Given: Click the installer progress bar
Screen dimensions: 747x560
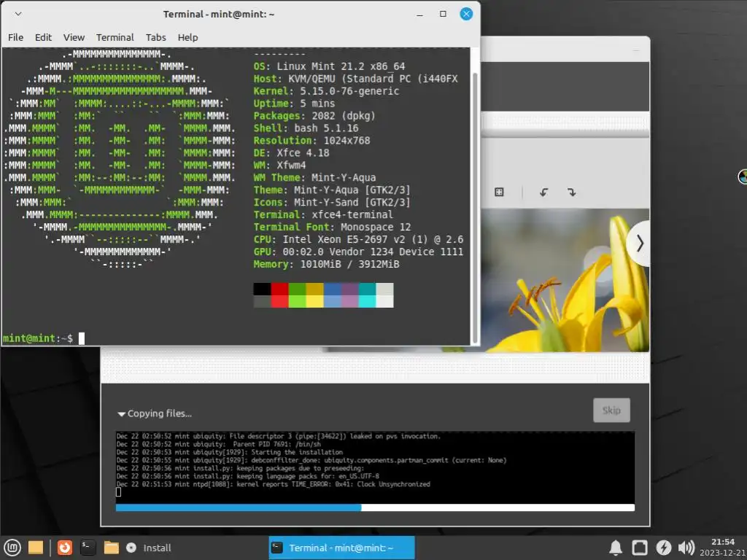Looking at the screenshot, I should (375, 507).
